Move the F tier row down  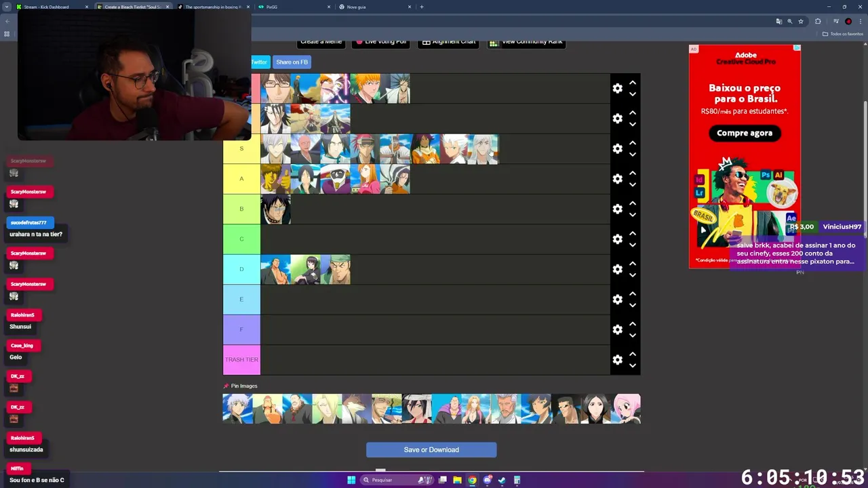pos(633,335)
